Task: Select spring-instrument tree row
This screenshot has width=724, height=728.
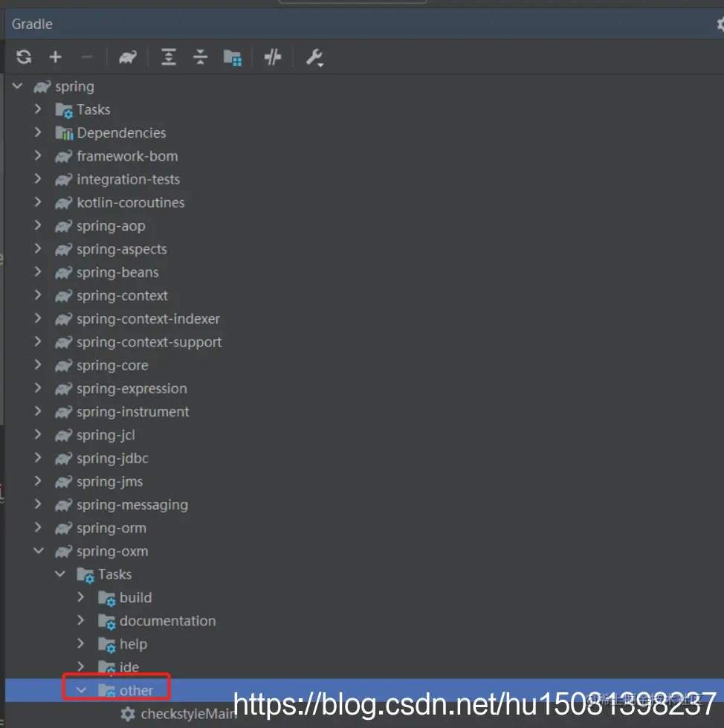Action: click(x=364, y=411)
